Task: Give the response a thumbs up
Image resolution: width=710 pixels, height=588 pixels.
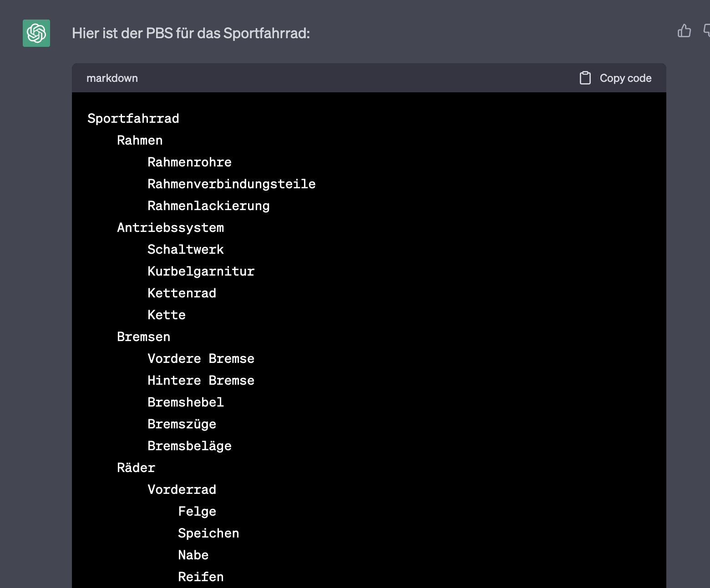Action: click(684, 31)
